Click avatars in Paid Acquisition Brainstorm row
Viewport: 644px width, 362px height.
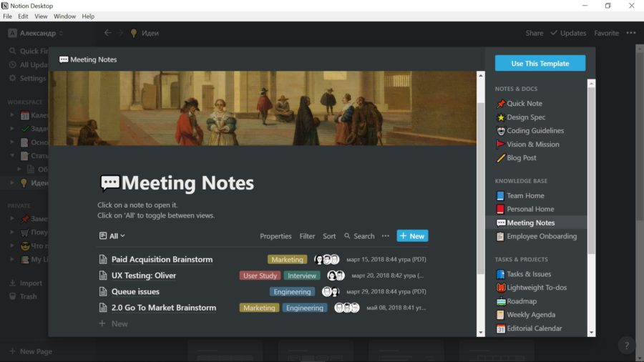pyautogui.click(x=327, y=260)
